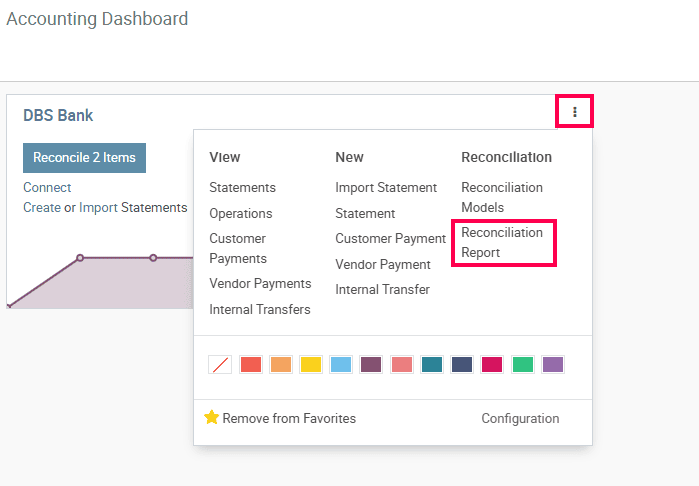This screenshot has width=699, height=486.
Task: Choose Customer Payment under New
Action: (x=391, y=239)
